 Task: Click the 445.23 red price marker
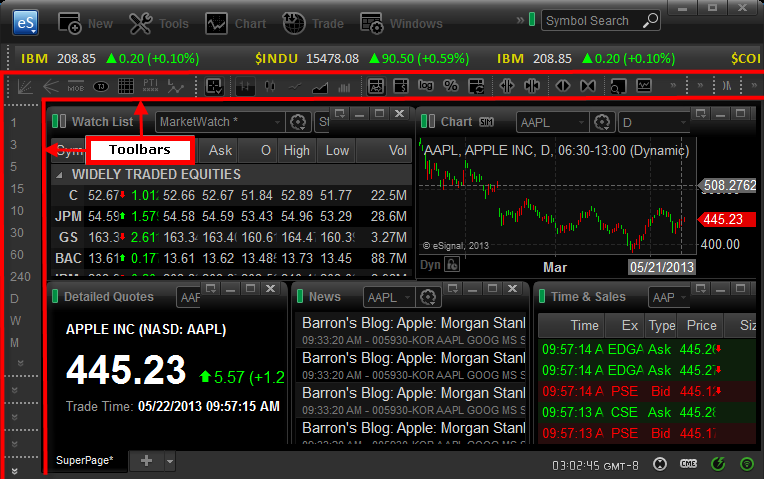pyautogui.click(x=727, y=219)
